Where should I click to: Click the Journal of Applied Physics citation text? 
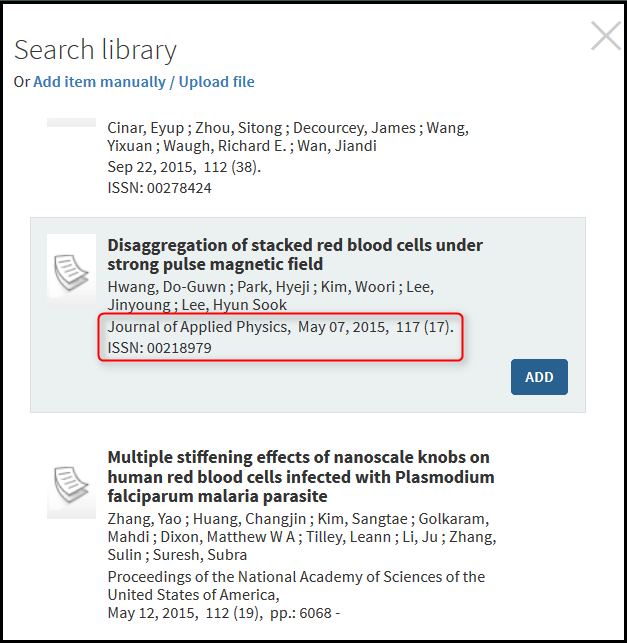196,327
